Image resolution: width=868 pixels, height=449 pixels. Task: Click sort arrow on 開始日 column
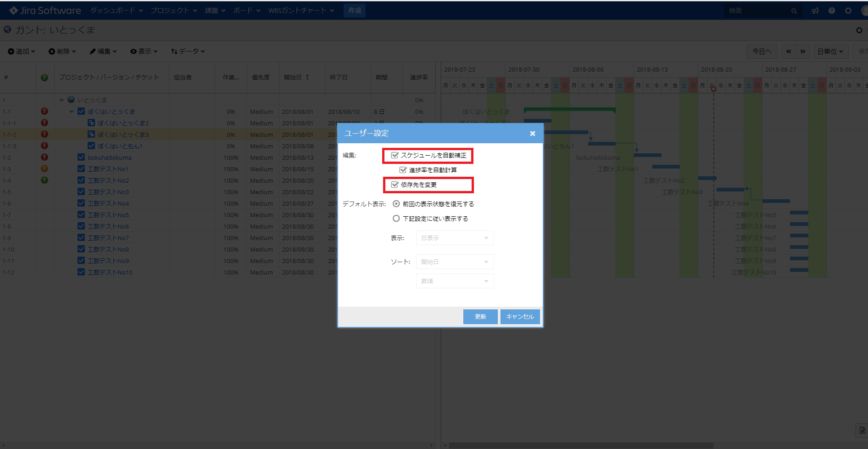click(307, 77)
